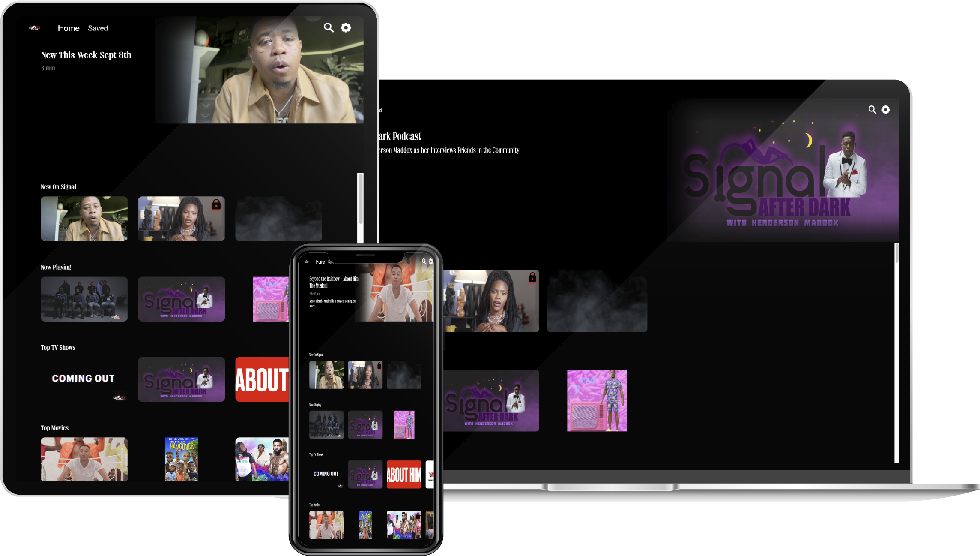
Task: Open settings gear on the tablet
Action: 346,28
